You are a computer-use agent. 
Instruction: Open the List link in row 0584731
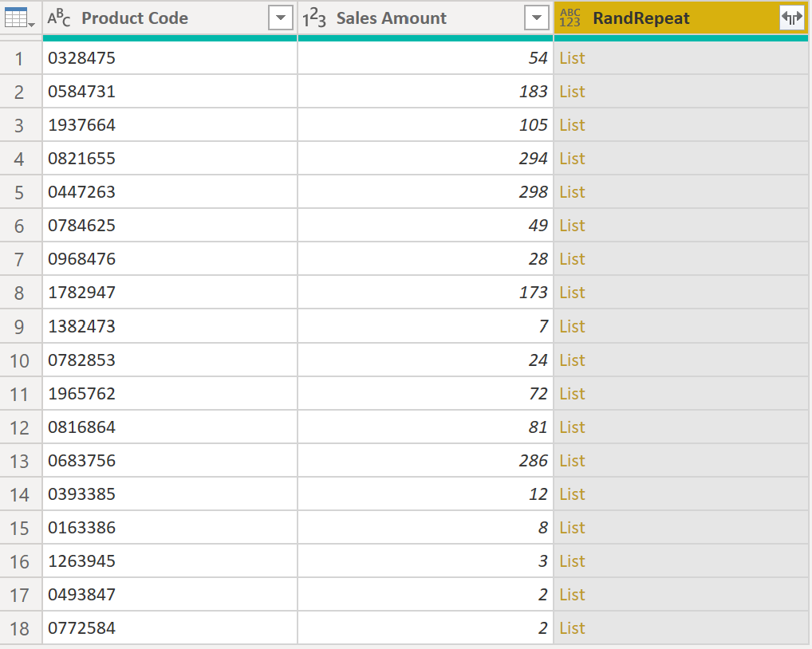(572, 92)
